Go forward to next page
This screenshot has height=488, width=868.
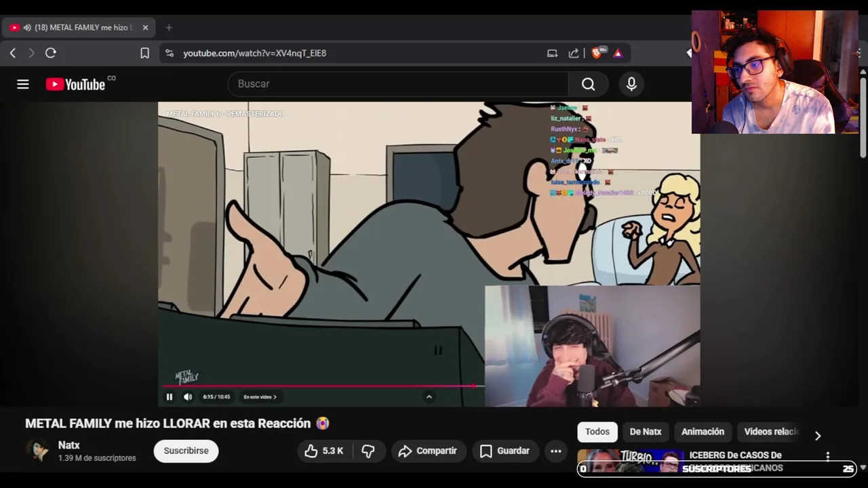point(31,53)
